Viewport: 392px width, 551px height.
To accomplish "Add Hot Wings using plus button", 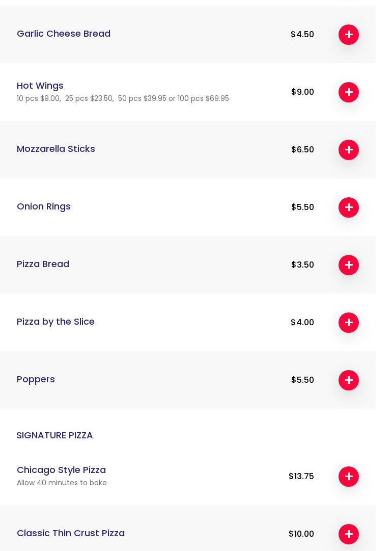I will tap(349, 92).
